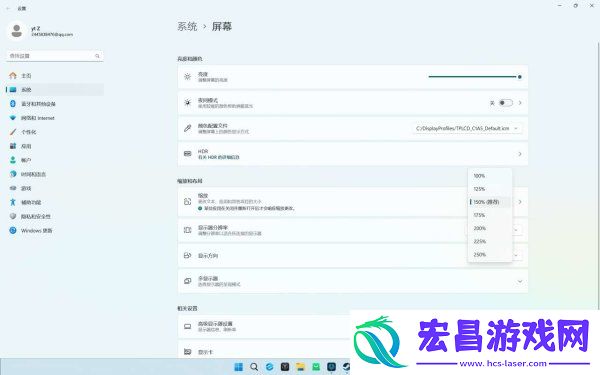Viewport: 600px width, 375px height.
Task: Choose 100% in the scale list
Action: pos(490,176)
